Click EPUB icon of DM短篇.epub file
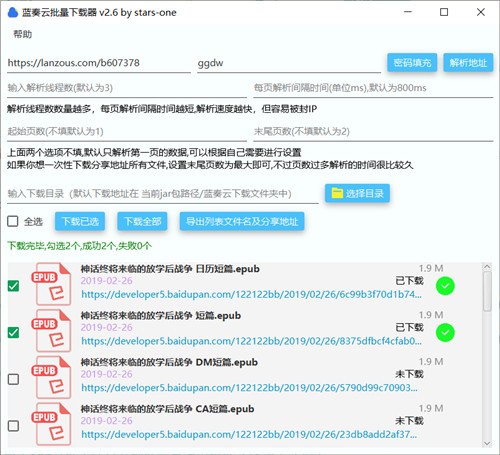The height and width of the screenshot is (455, 500). pyautogui.click(x=52, y=377)
